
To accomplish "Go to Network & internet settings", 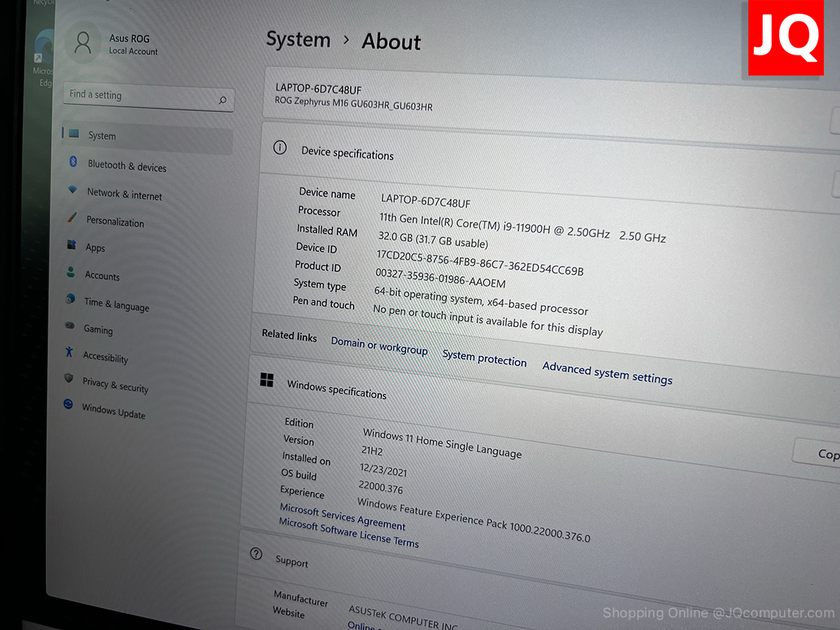I will 124,194.
